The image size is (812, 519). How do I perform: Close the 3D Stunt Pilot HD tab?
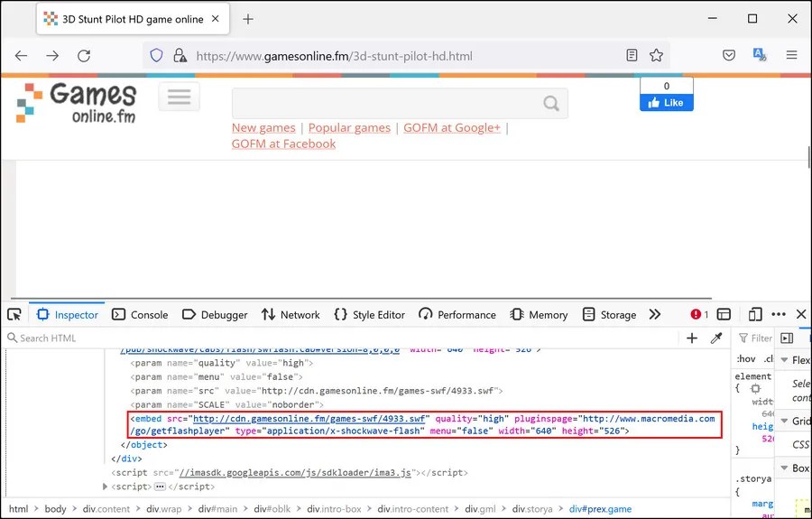tap(216, 19)
